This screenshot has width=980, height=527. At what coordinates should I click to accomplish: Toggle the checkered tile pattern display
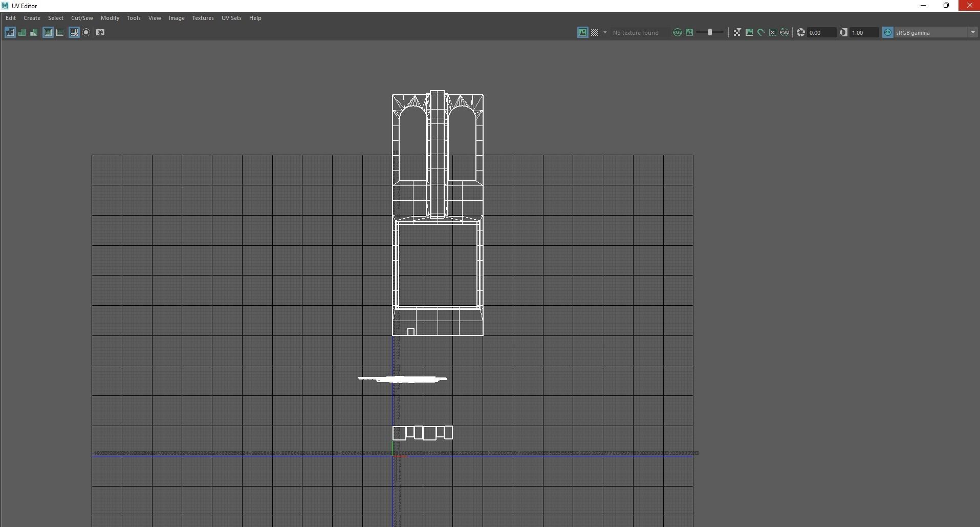(x=595, y=32)
